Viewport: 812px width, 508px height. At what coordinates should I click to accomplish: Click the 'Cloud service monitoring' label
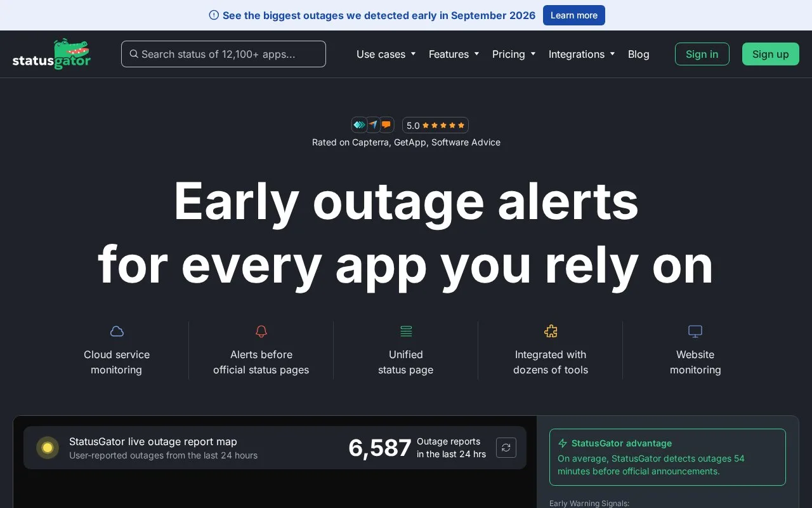[117, 362]
